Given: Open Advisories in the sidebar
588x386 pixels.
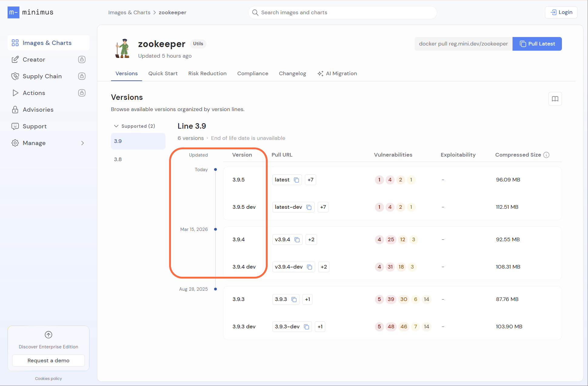Looking at the screenshot, I should (x=48, y=110).
